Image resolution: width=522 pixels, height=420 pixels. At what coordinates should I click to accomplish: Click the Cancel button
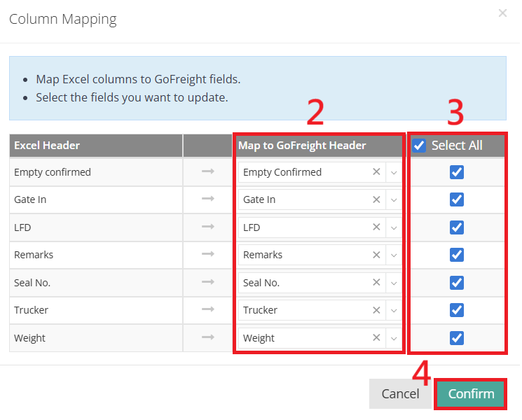[400, 394]
